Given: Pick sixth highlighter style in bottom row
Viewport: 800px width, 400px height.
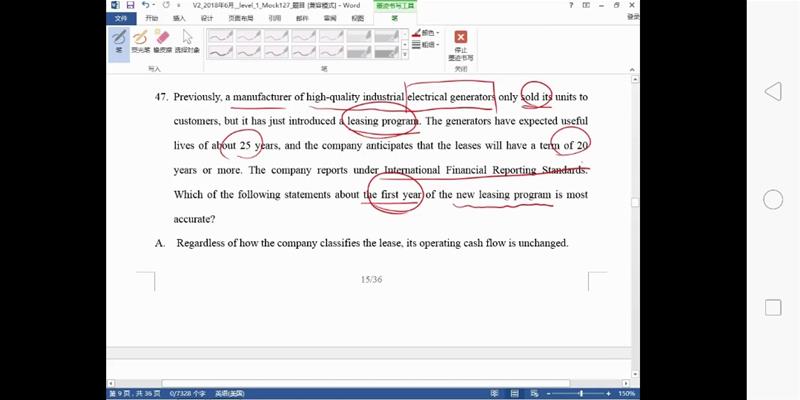Looking at the screenshot, I should point(359,52).
